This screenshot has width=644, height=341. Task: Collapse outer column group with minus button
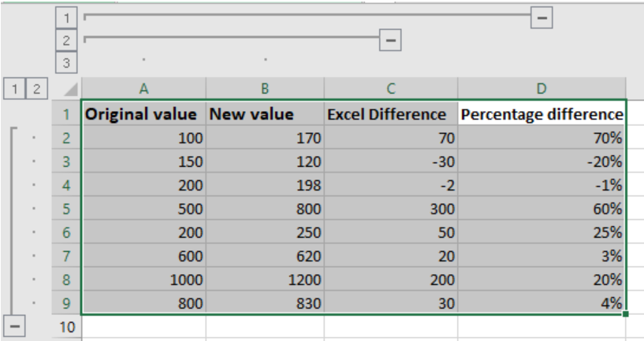[542, 17]
